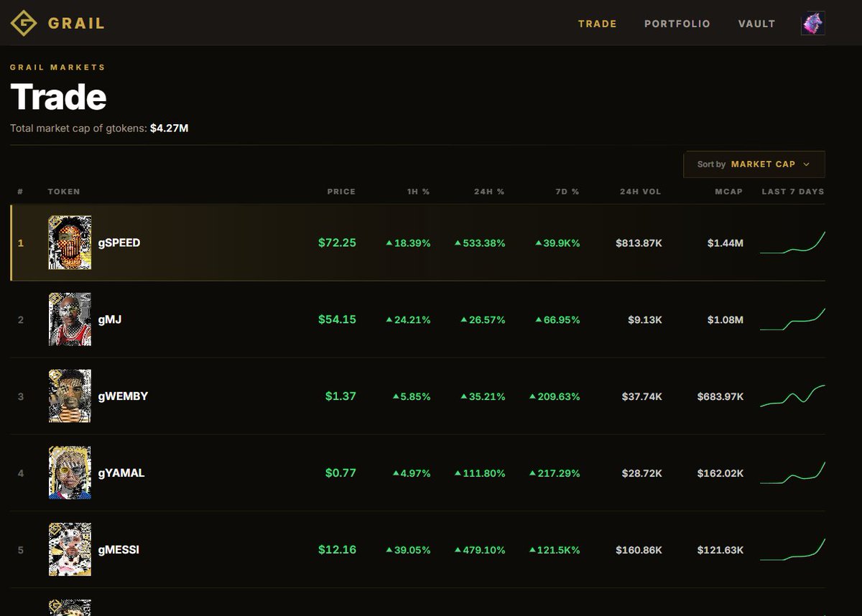Viewport: 862px width, 616px height.
Task: Click gYAMAL market cap $162.02K
Action: coord(720,474)
